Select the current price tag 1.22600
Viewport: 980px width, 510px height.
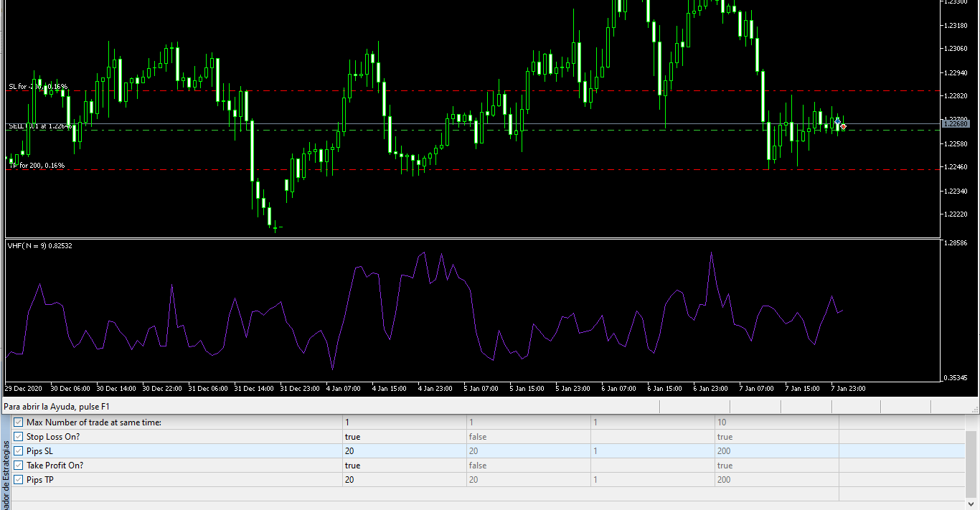click(956, 124)
